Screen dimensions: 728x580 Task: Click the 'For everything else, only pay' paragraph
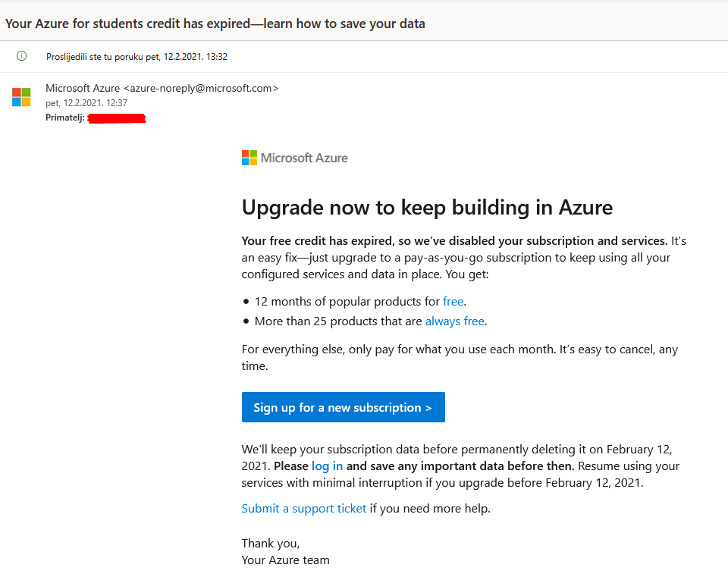click(x=460, y=357)
